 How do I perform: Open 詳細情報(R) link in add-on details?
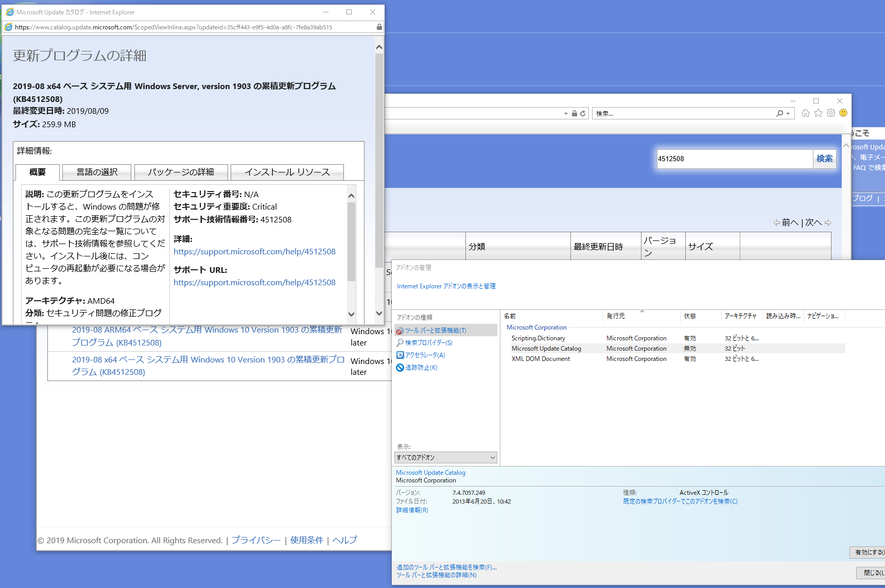click(412, 510)
